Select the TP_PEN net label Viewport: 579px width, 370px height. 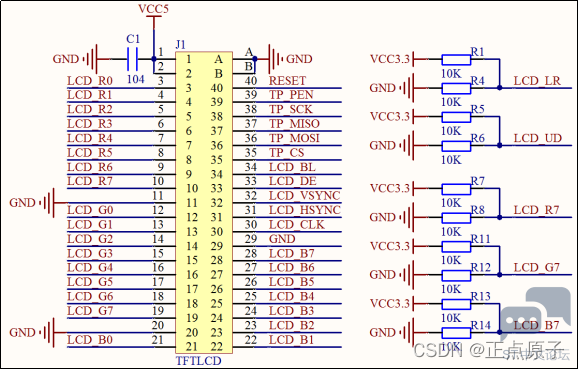[x=291, y=95]
